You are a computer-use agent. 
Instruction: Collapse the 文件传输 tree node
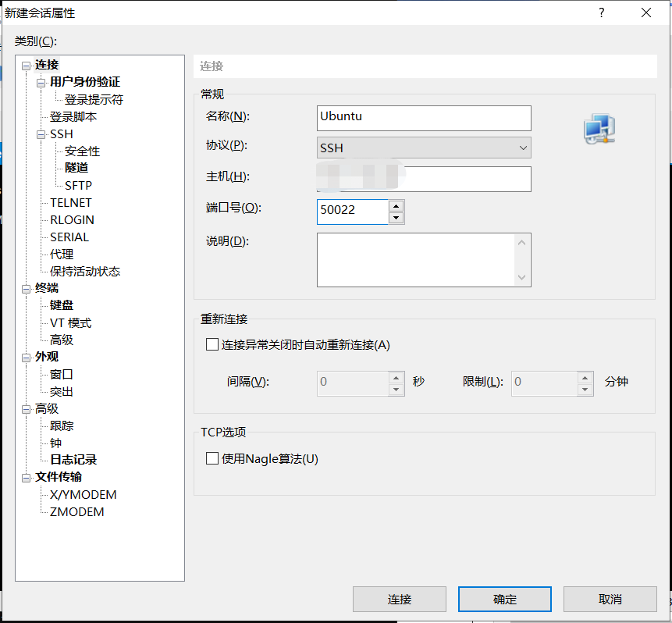[26, 478]
